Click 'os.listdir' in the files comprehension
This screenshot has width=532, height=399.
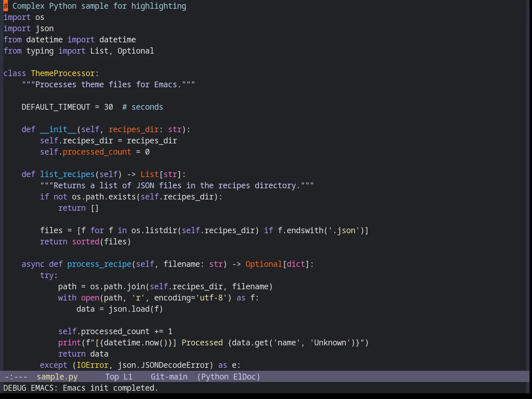click(x=154, y=230)
